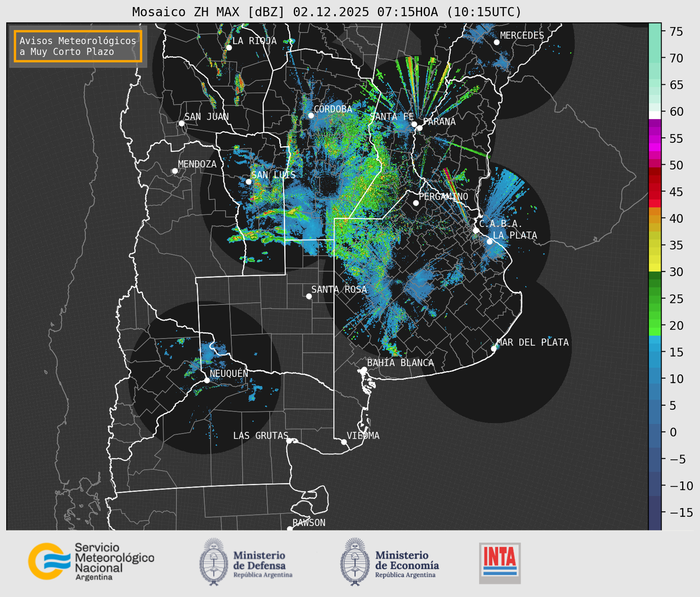
Task: Click the BAHÍA BLANCA name label
Action: pos(400,362)
